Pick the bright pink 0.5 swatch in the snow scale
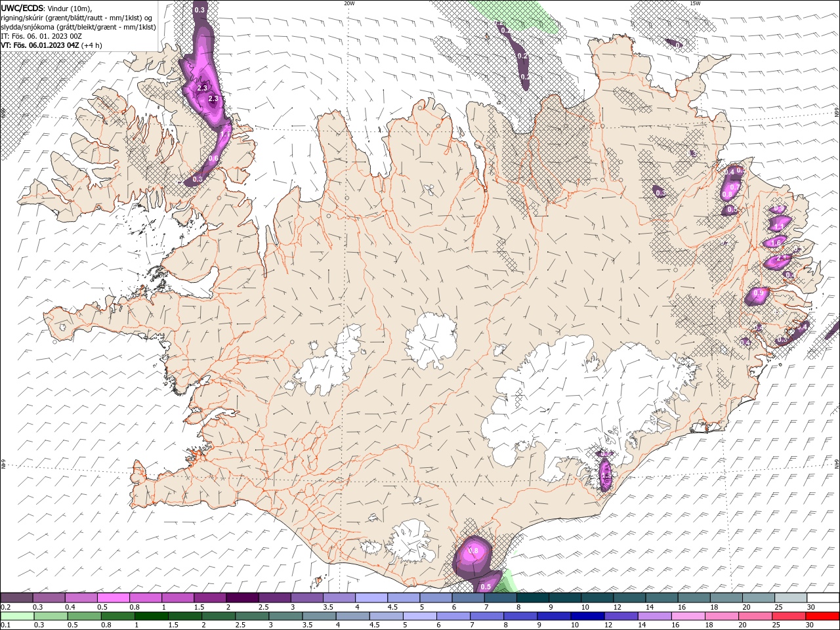 tap(113, 598)
